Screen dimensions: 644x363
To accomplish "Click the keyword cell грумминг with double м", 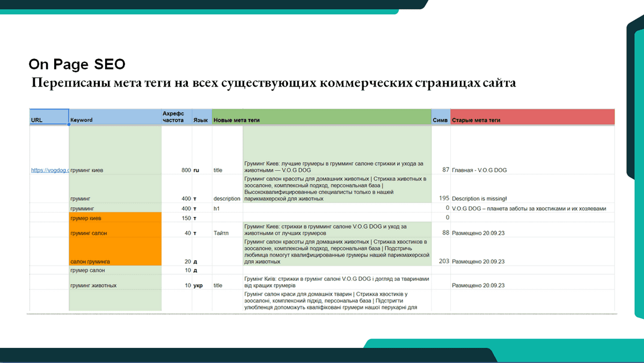I will point(115,208).
